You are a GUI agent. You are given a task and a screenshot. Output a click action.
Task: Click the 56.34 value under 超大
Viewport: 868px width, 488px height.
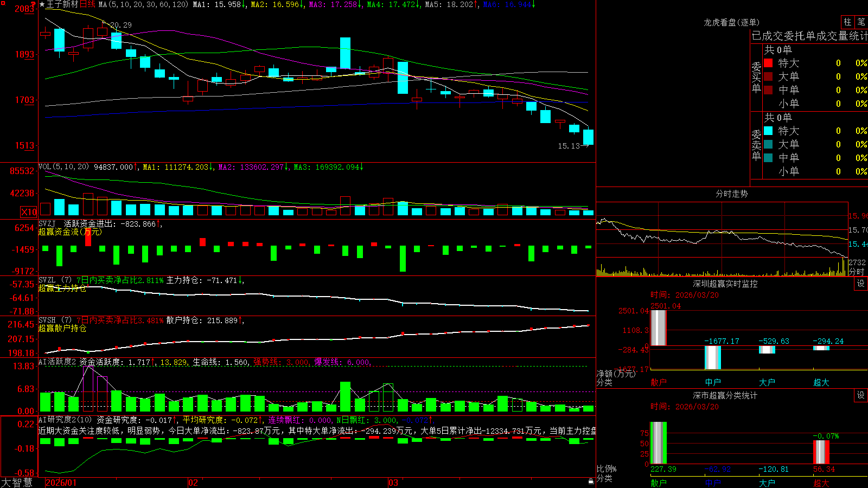[x=824, y=469]
